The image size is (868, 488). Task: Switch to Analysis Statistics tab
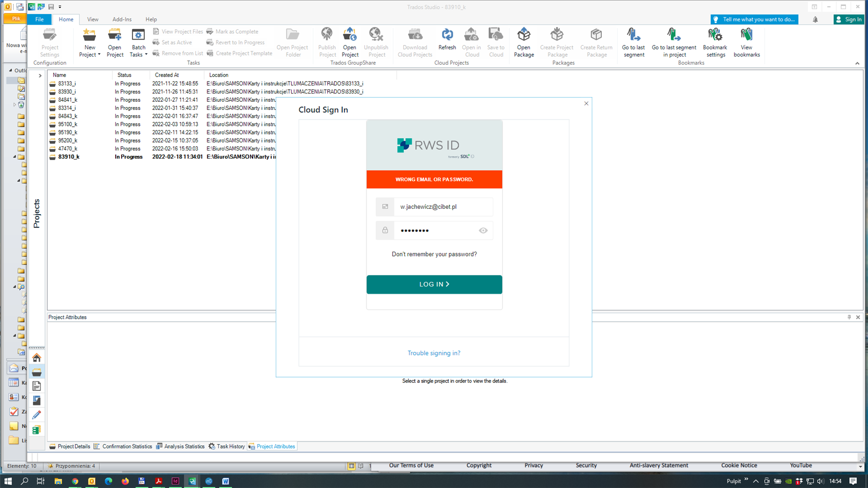point(180,447)
